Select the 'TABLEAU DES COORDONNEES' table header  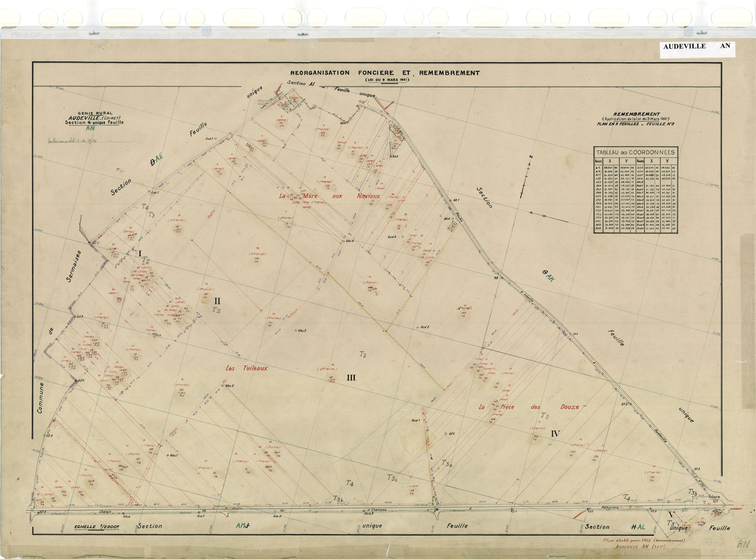(635, 153)
